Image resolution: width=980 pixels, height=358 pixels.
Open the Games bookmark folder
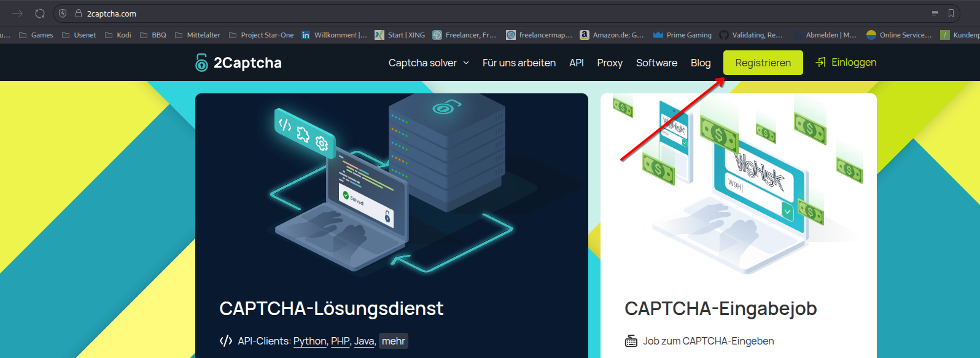tap(36, 35)
